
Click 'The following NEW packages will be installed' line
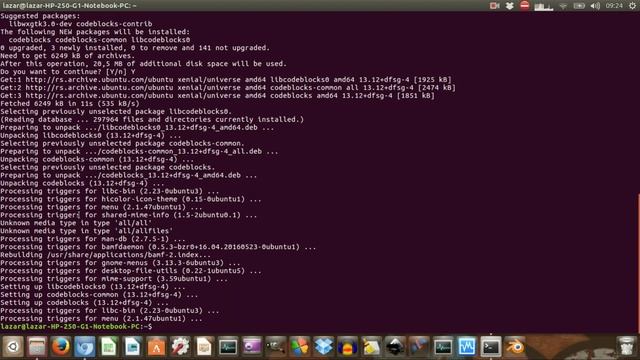coord(95,32)
